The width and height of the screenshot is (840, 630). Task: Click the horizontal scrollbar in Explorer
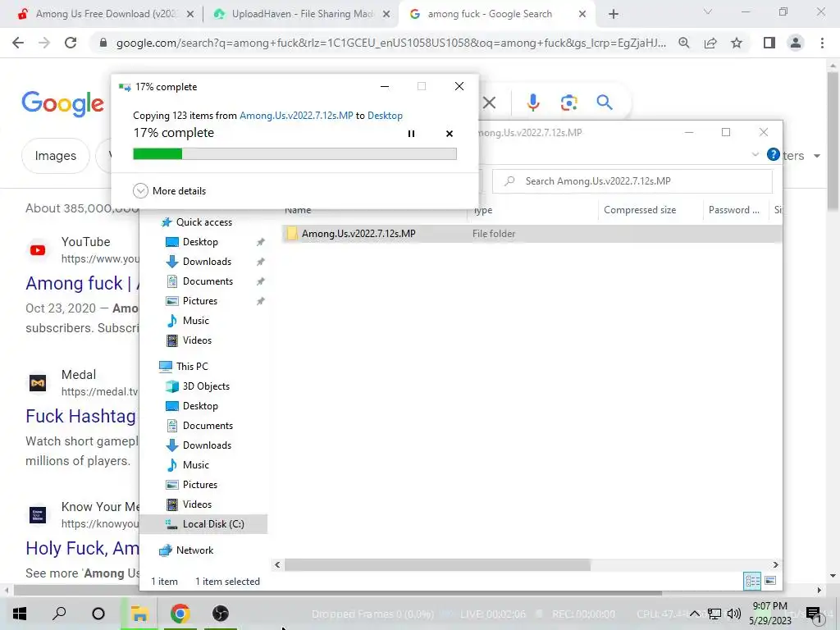tap(437, 564)
